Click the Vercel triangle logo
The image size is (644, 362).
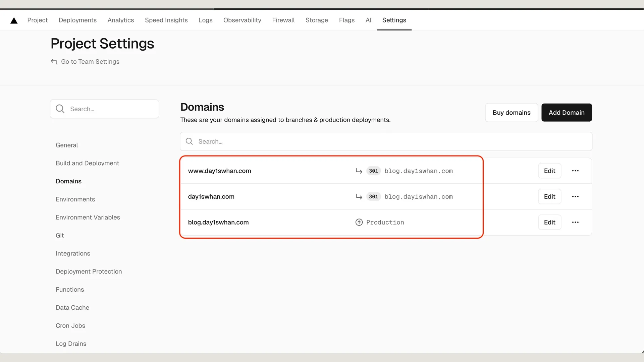(x=14, y=20)
